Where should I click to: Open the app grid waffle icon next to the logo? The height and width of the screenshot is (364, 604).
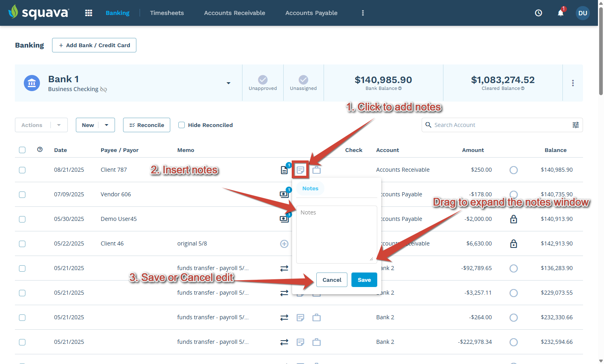tap(88, 12)
